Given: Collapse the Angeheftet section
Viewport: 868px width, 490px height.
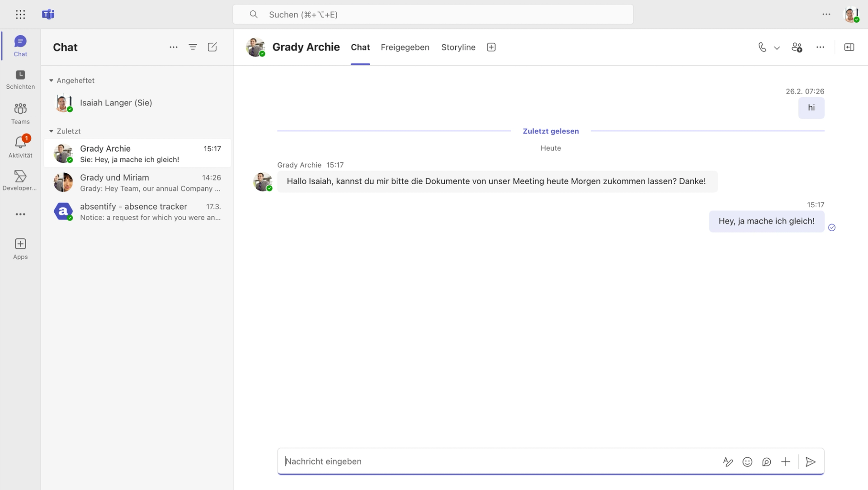Looking at the screenshot, I should click(x=51, y=81).
